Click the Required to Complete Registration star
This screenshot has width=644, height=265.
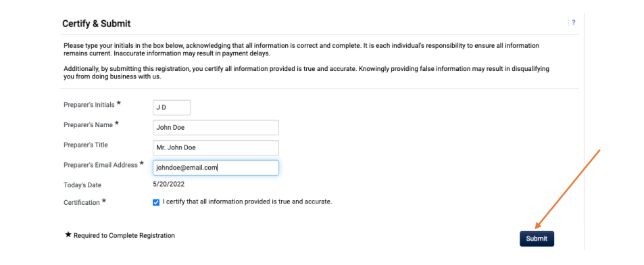pos(68,235)
